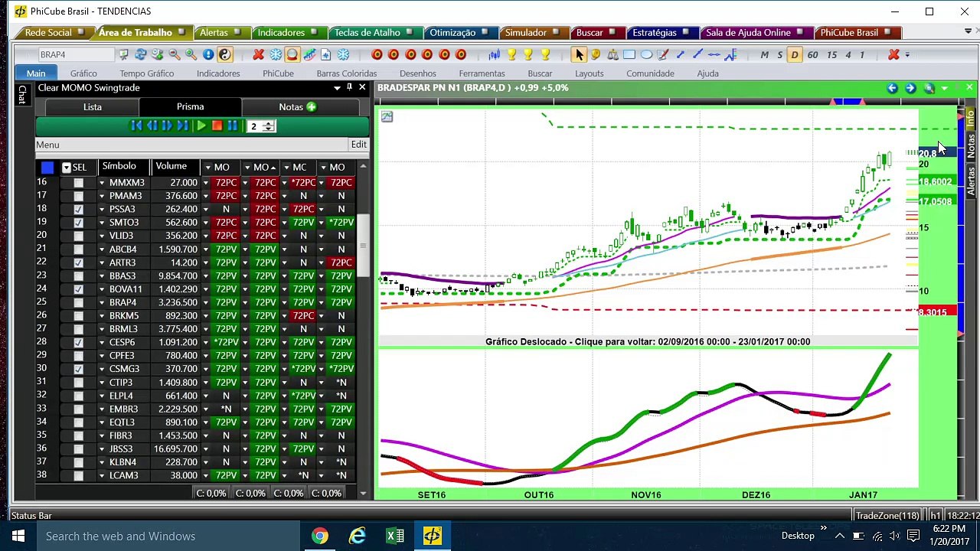This screenshot has width=980, height=551.
Task: Expand the MMXM3 symbol row arrow
Action: point(102,183)
